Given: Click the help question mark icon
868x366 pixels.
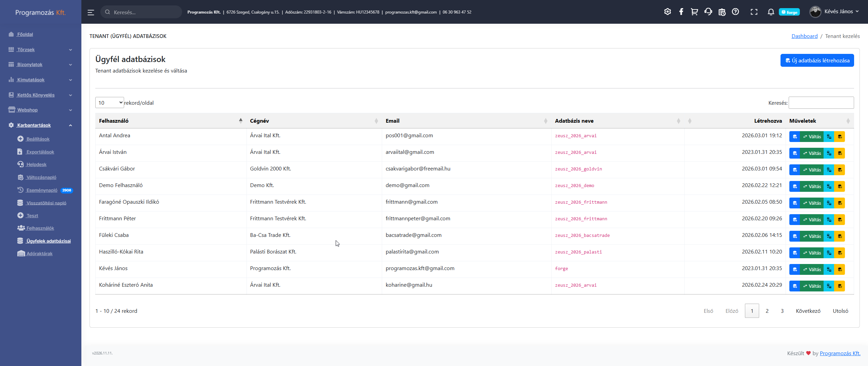Looking at the screenshot, I should (x=735, y=12).
